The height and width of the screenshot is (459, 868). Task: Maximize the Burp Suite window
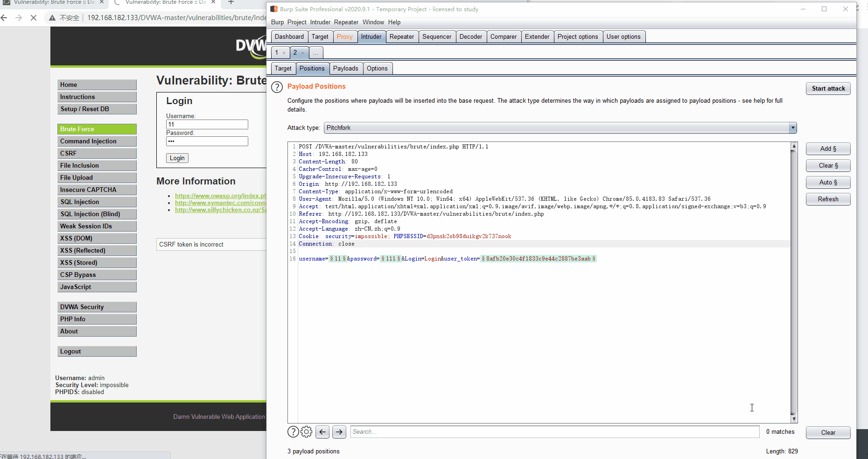pyautogui.click(x=824, y=9)
